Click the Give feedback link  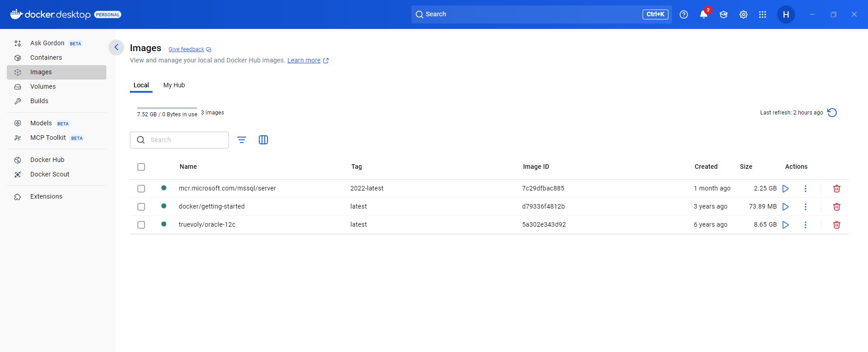190,49
